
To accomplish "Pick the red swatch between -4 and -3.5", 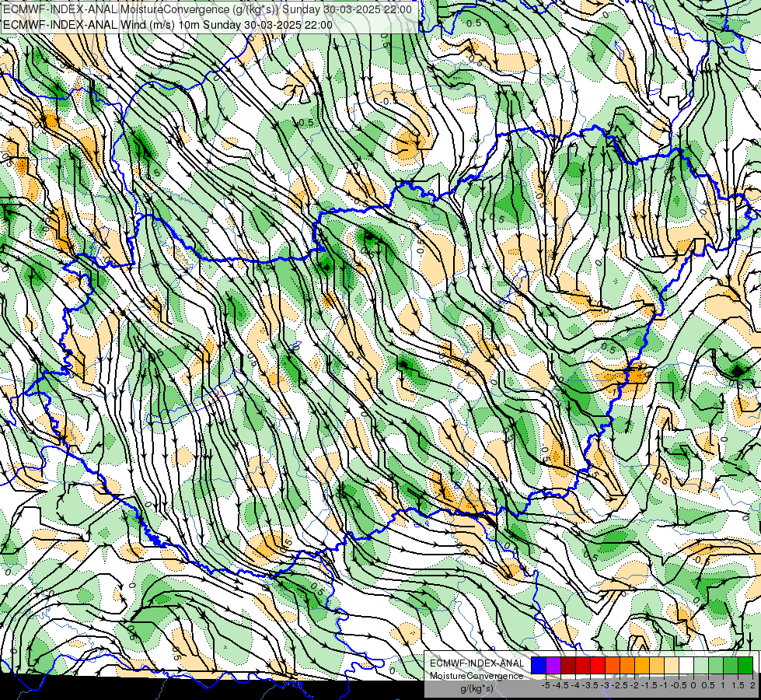I will 583,665.
